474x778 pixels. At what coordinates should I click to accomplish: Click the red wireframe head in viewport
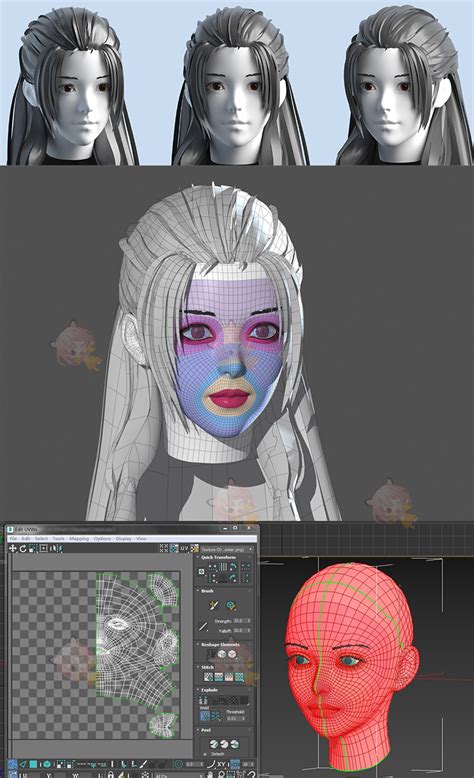351,667
